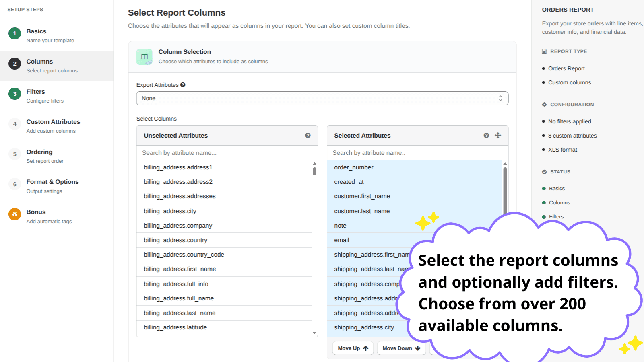Open the Custom Attributes setup step
The height and width of the screenshot is (362, 644).
coord(53,121)
